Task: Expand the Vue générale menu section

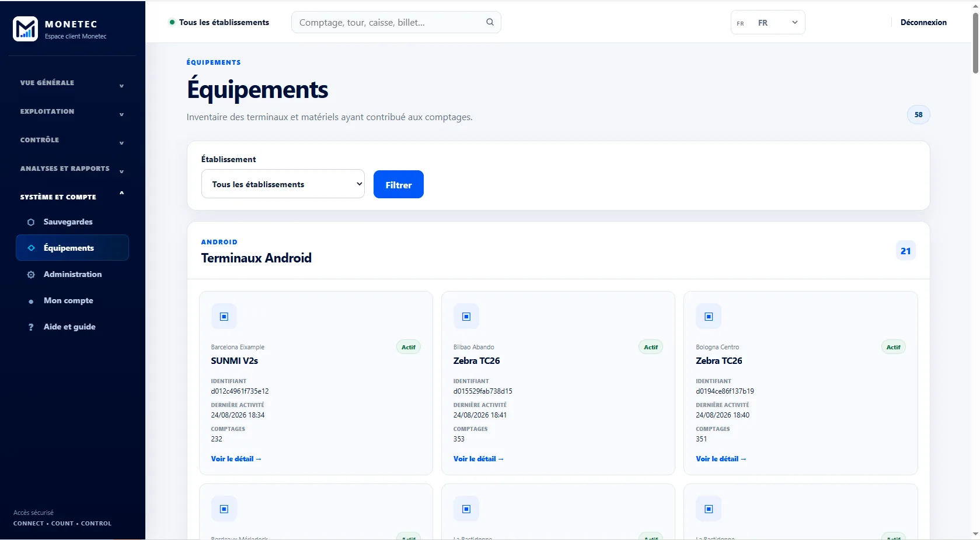Action: (x=72, y=83)
